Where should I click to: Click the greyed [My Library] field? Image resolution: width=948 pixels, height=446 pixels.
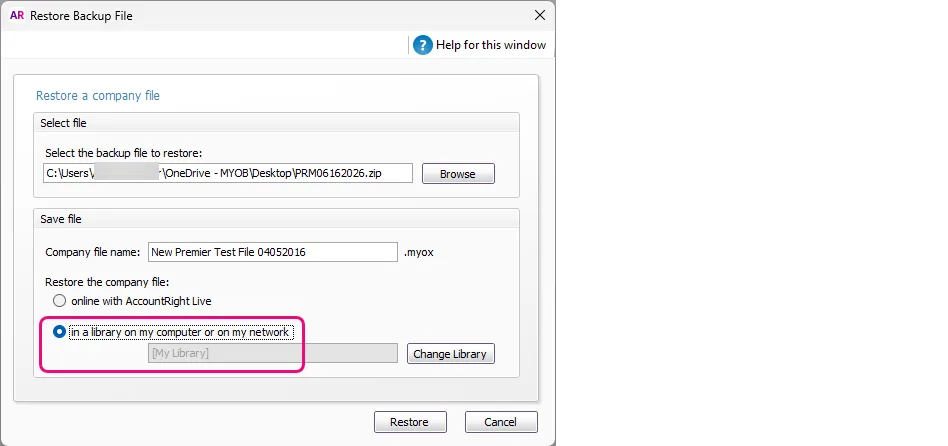click(x=273, y=353)
